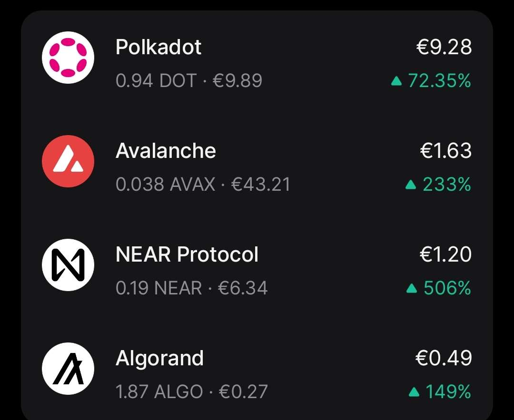
Task: Open the Polkadot asset name
Action: pyautogui.click(x=158, y=47)
